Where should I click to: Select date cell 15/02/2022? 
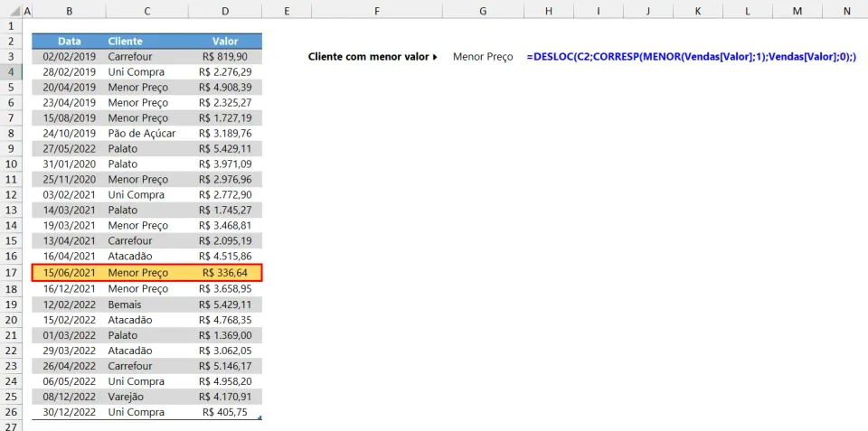click(x=70, y=320)
